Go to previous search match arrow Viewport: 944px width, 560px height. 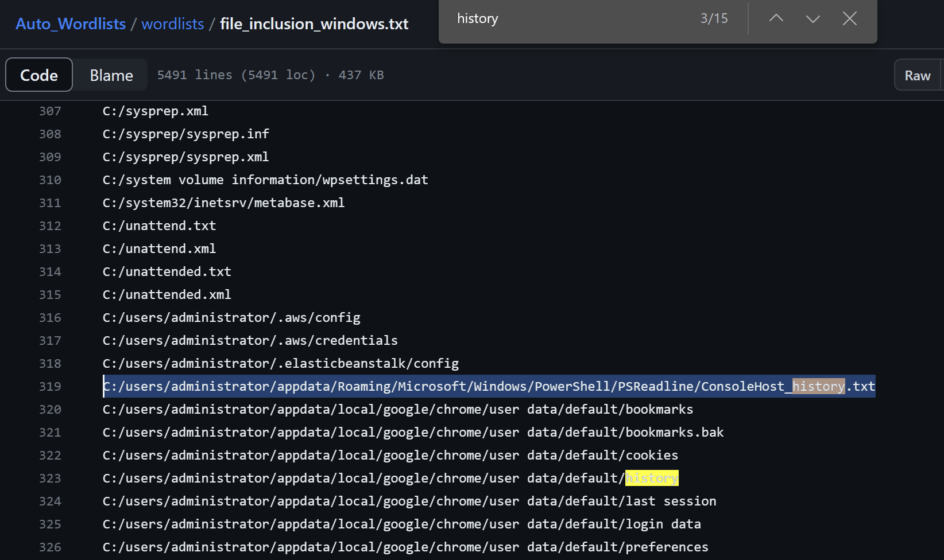click(776, 18)
